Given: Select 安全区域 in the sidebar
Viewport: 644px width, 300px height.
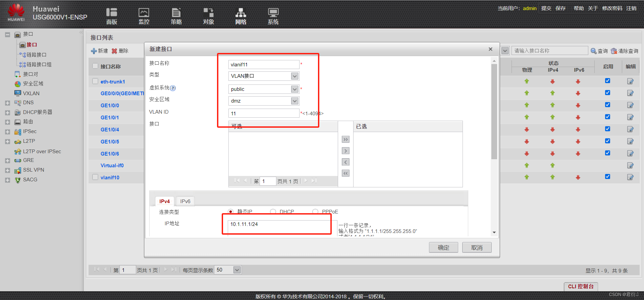Looking at the screenshot, I should click(33, 83).
